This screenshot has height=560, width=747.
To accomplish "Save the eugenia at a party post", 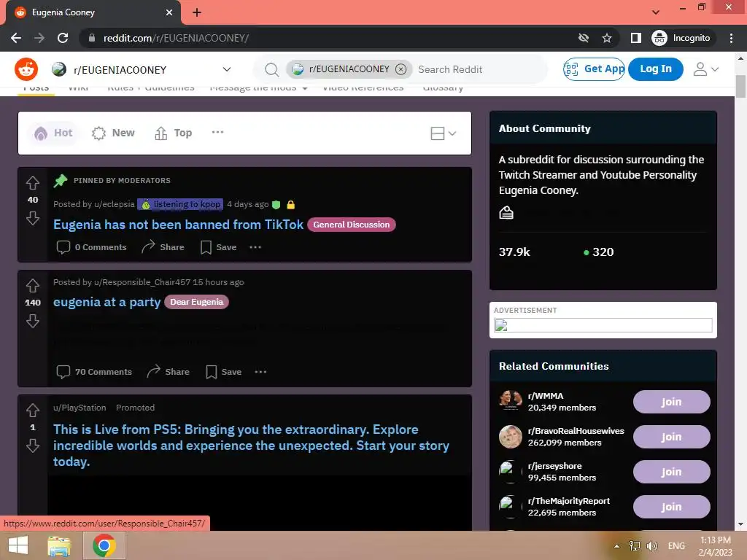I will pos(223,372).
